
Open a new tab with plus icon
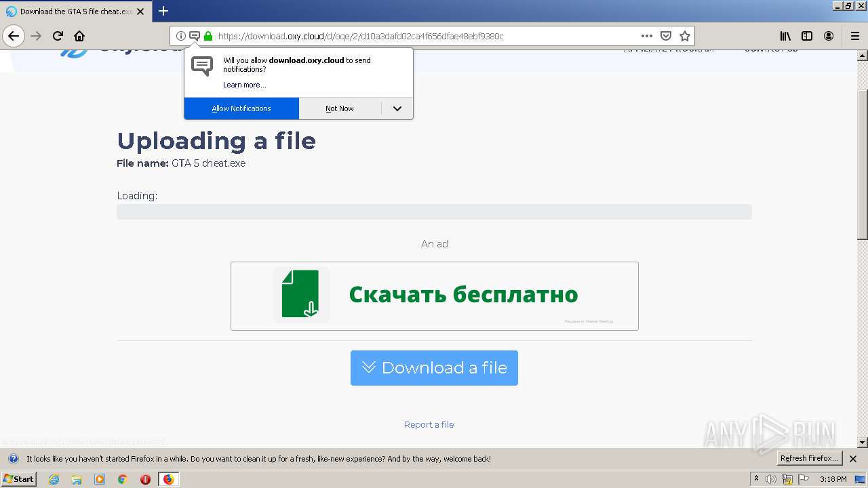(x=163, y=11)
